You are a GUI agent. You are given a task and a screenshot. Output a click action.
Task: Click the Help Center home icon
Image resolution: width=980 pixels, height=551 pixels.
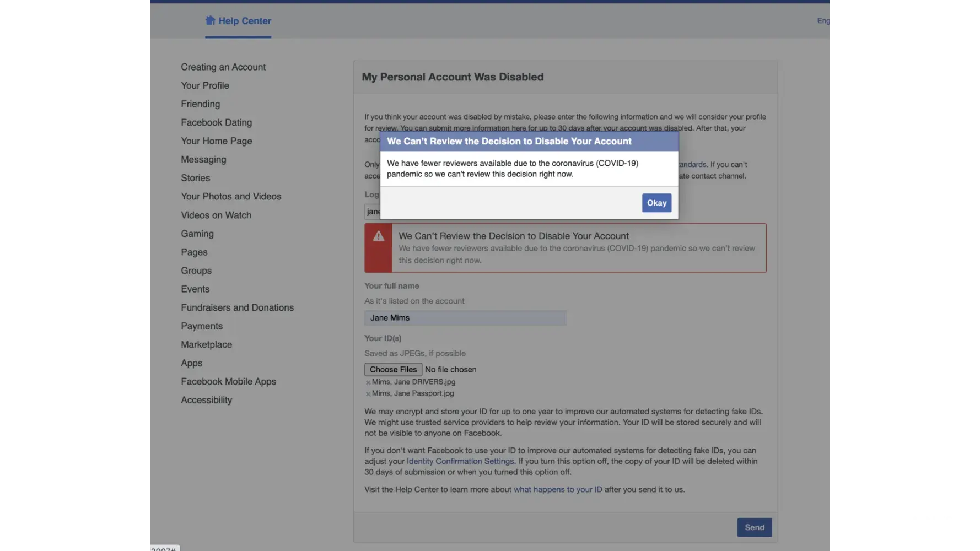point(210,20)
